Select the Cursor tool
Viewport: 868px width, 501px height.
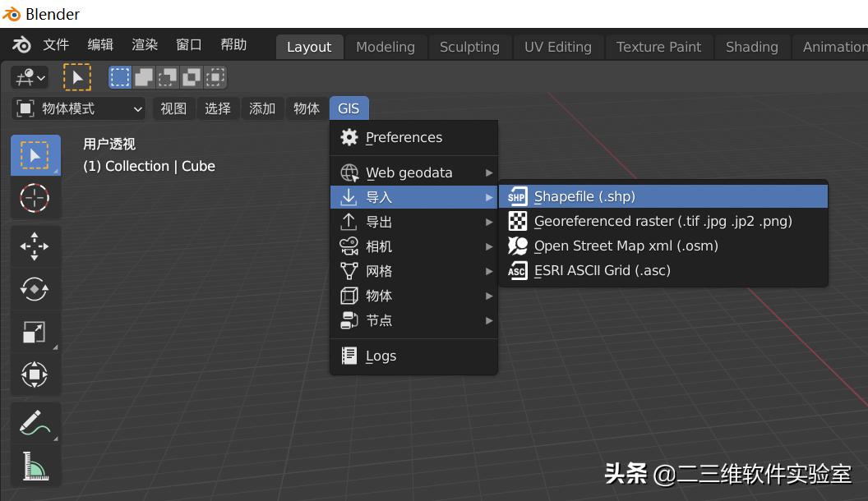pyautogui.click(x=35, y=197)
